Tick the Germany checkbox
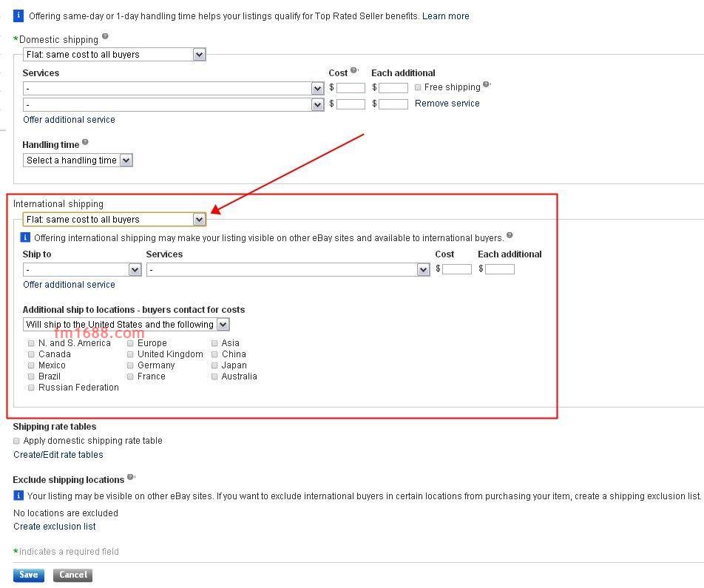 [x=130, y=365]
